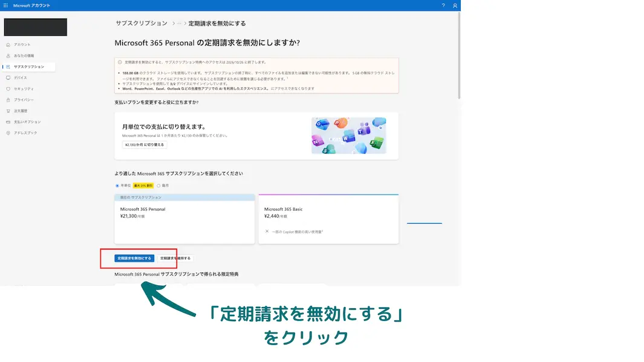This screenshot has width=644, height=362.
Task: Open サブスクリプション in the sidebar
Action: click(29, 66)
